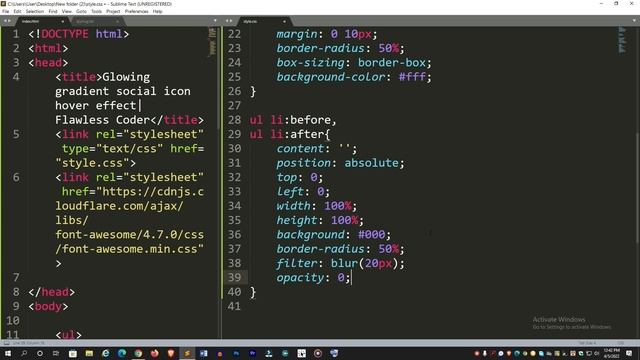Click the Tab Size indicator in status bar

(x=587, y=343)
